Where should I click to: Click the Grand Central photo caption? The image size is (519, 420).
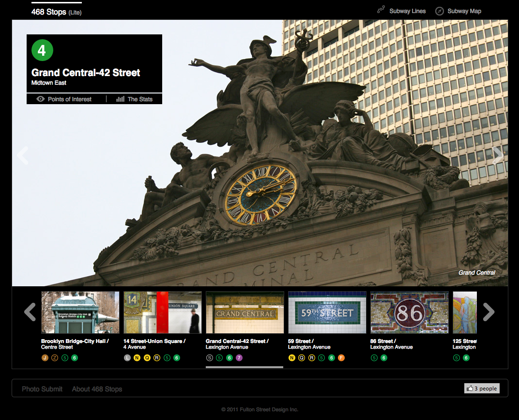[476, 273]
